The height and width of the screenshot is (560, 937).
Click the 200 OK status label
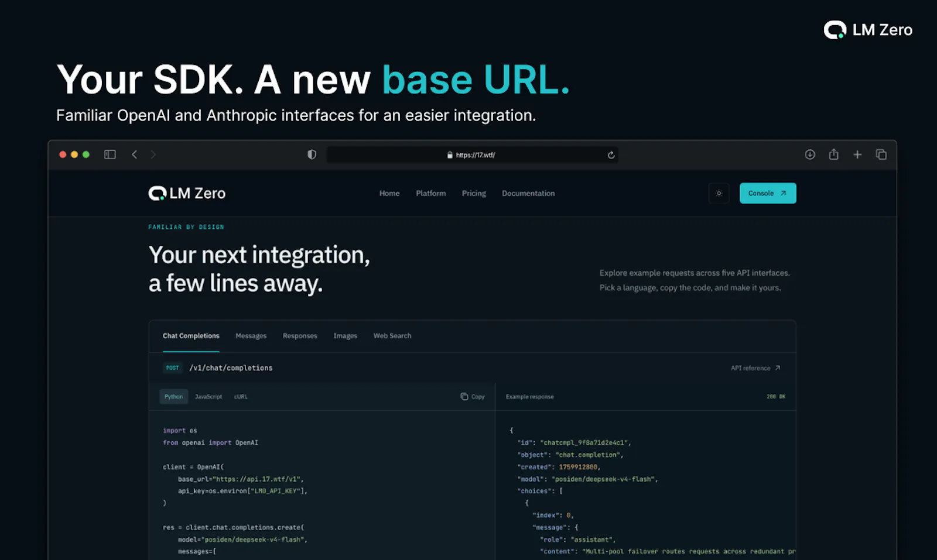click(x=776, y=397)
